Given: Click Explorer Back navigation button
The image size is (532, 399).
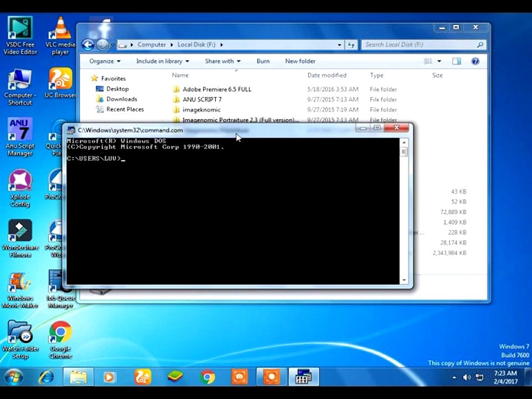Looking at the screenshot, I should (88, 45).
